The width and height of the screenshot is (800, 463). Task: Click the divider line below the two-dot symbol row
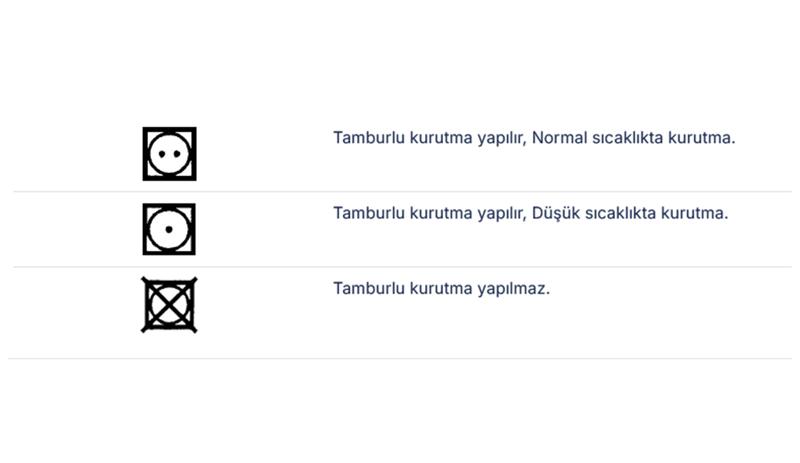pos(403,191)
